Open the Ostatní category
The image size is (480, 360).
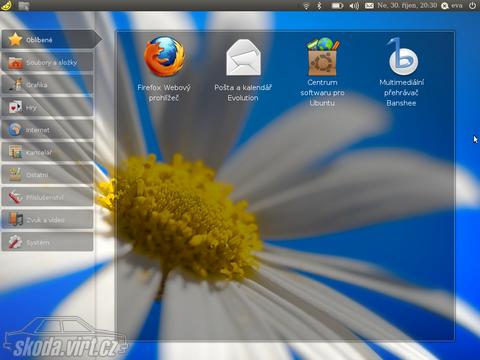point(47,175)
